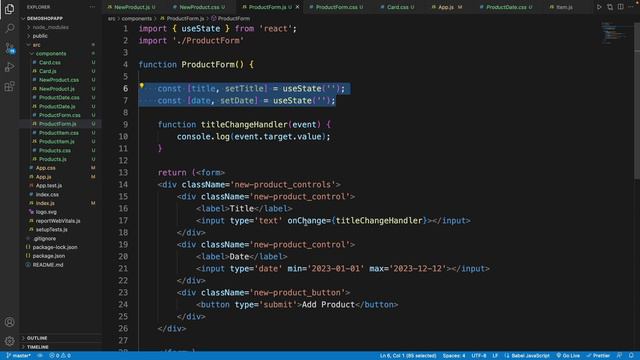This screenshot has width=640, height=360.
Task: Click line number 17 in gutter
Action: point(123,220)
